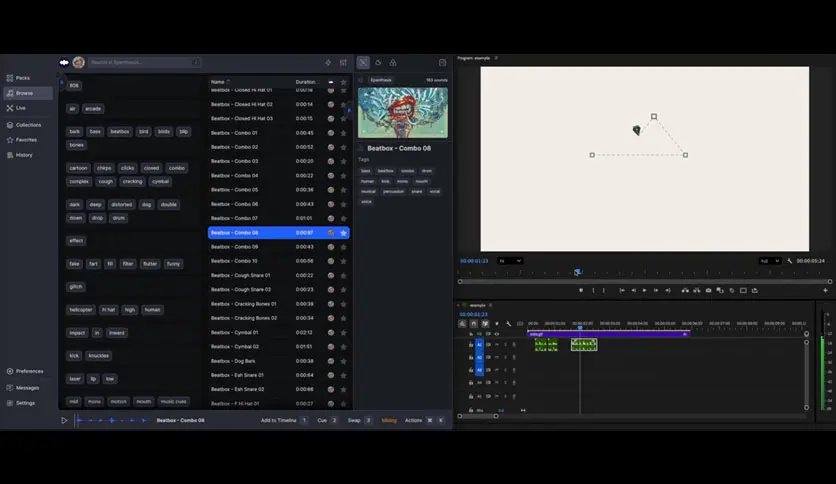Select sound Beatbox - Combo 01
Screen dimensions: 836x484
point(279,133)
